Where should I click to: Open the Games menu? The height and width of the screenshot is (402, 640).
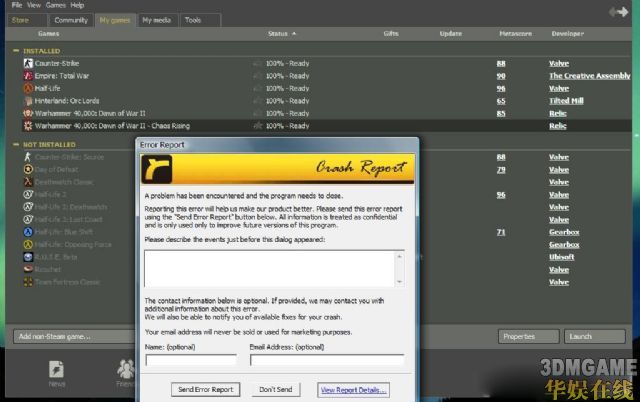pos(56,5)
